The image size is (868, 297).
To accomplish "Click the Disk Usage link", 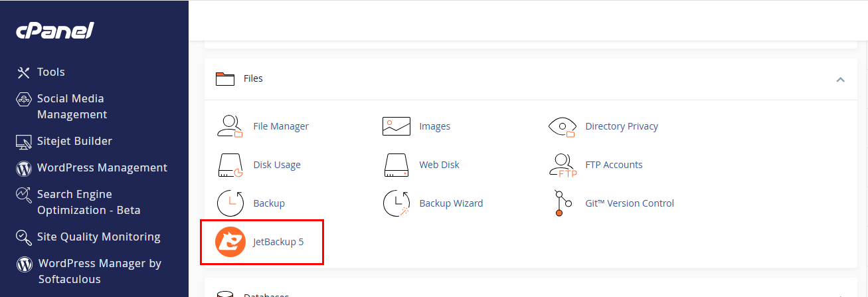I will pyautogui.click(x=277, y=165).
